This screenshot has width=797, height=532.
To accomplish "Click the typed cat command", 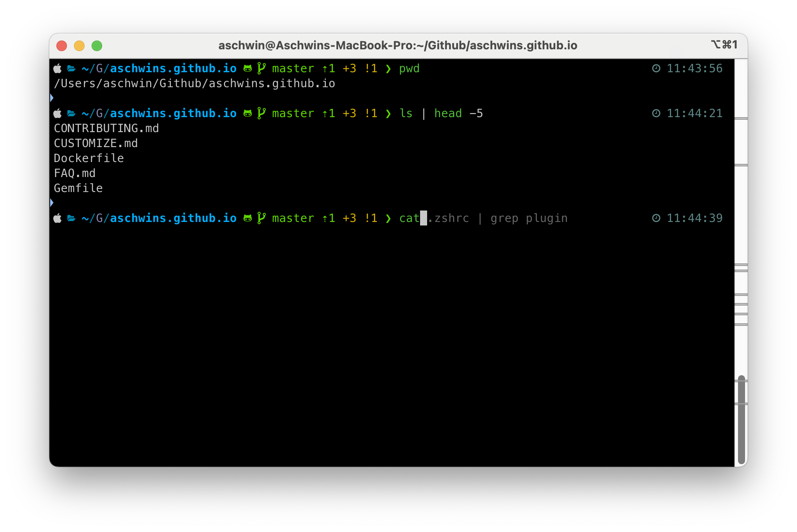I will click(x=409, y=218).
